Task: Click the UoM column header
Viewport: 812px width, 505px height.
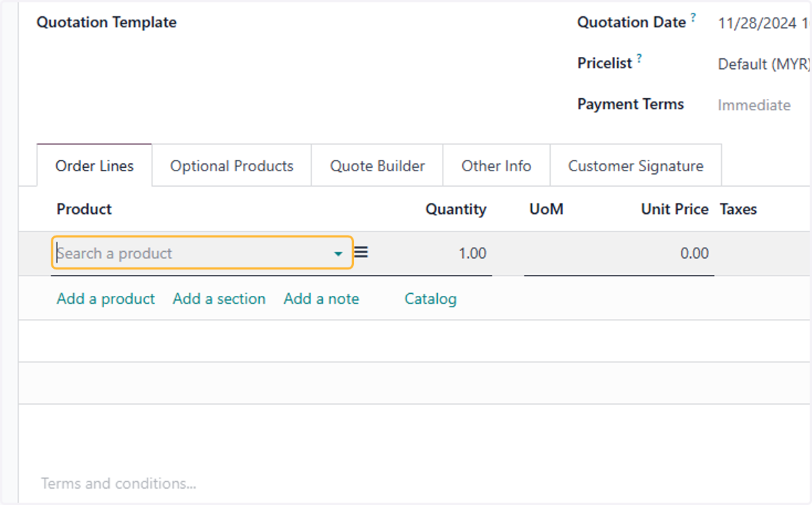Action: [546, 209]
